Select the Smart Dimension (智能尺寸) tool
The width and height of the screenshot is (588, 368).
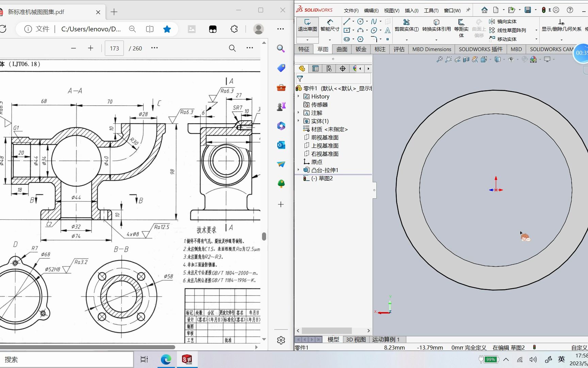pos(330,26)
